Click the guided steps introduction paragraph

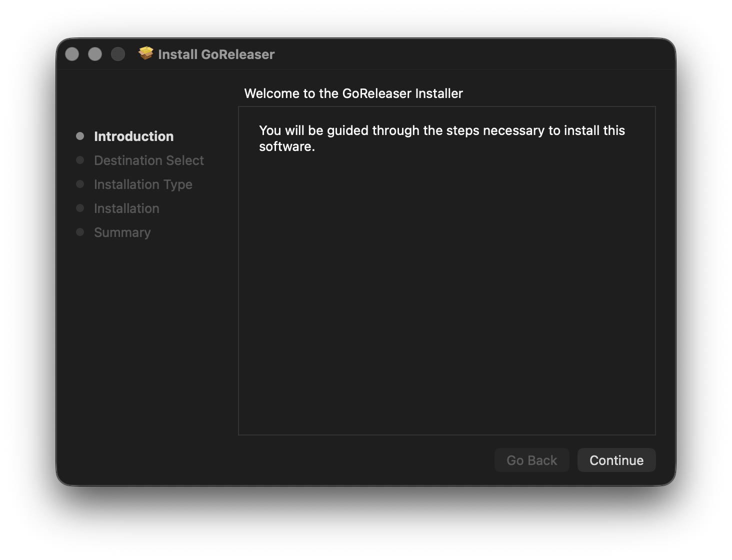point(441,138)
